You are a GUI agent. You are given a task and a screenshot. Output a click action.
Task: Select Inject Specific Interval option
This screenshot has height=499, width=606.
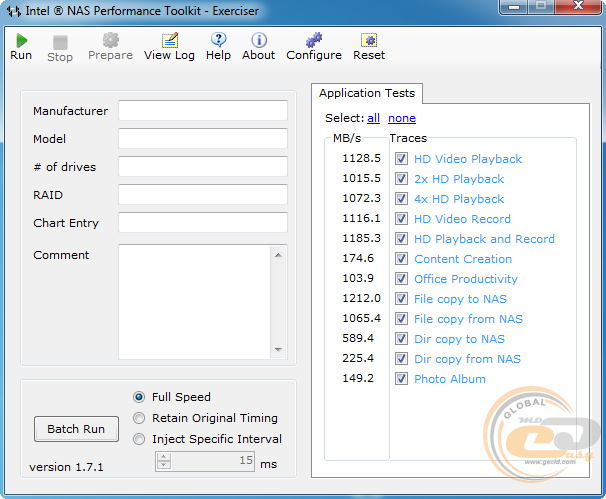(x=139, y=439)
